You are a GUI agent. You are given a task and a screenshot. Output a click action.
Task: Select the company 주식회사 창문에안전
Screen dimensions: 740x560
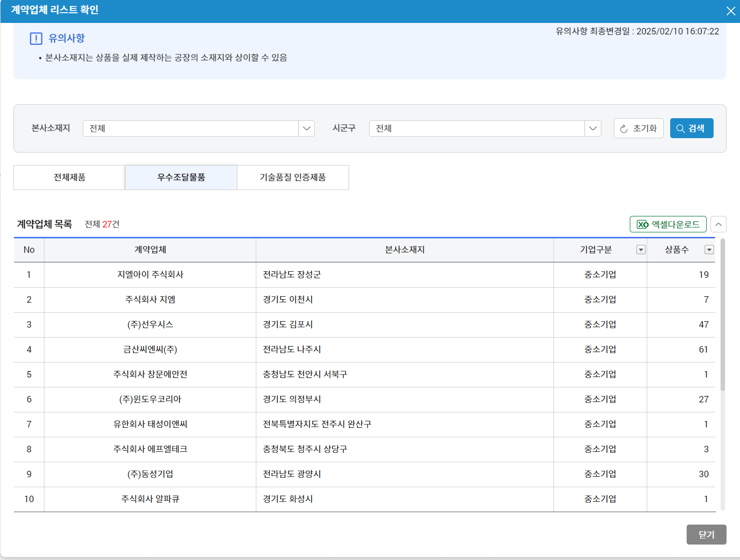[x=150, y=374]
